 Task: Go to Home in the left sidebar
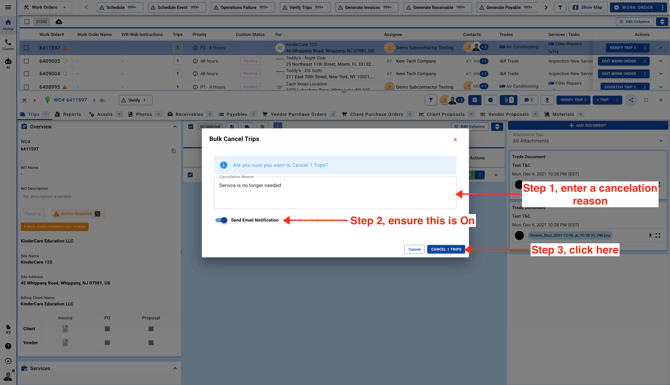point(8,24)
